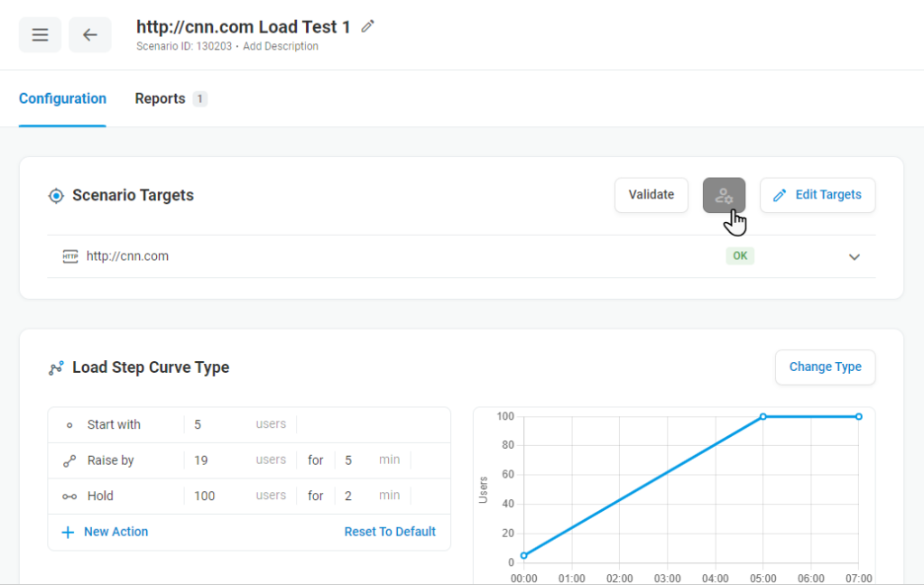Image resolution: width=924 pixels, height=585 pixels.
Task: Click Edit Targets button
Action: (x=818, y=195)
